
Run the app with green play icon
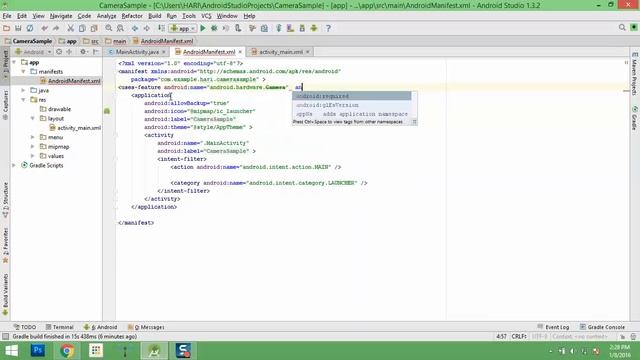pos(203,28)
